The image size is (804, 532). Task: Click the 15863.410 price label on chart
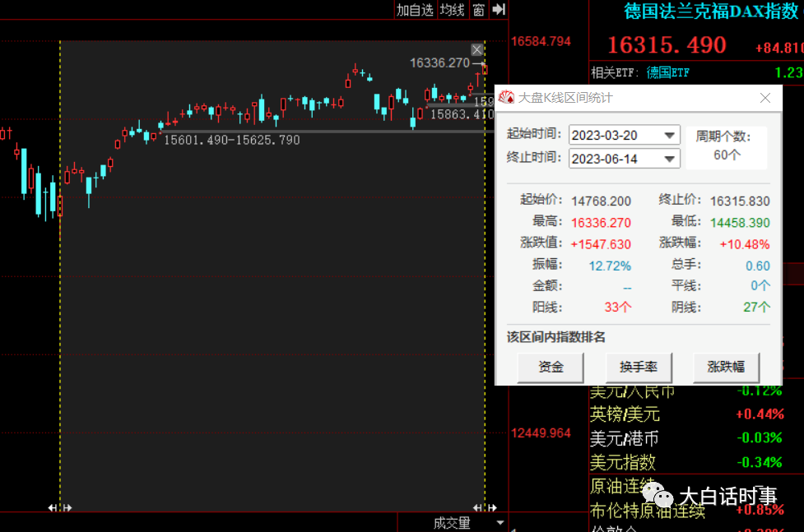pos(462,114)
